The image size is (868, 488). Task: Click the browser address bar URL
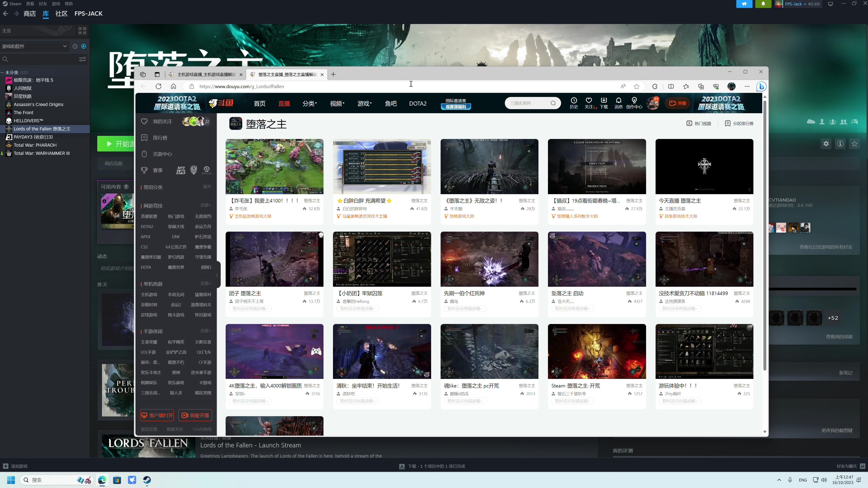coord(242,86)
